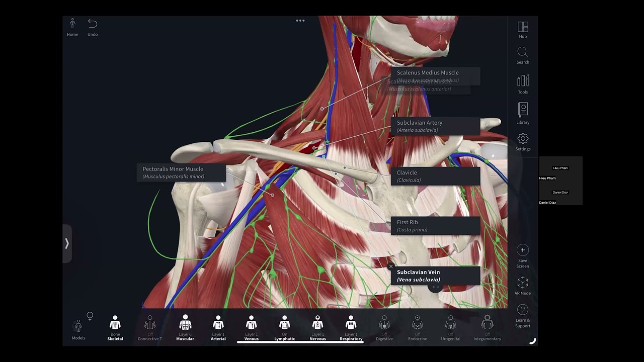Image resolution: width=644 pixels, height=362 pixels.
Task: Open the Hub panel
Action: click(523, 30)
